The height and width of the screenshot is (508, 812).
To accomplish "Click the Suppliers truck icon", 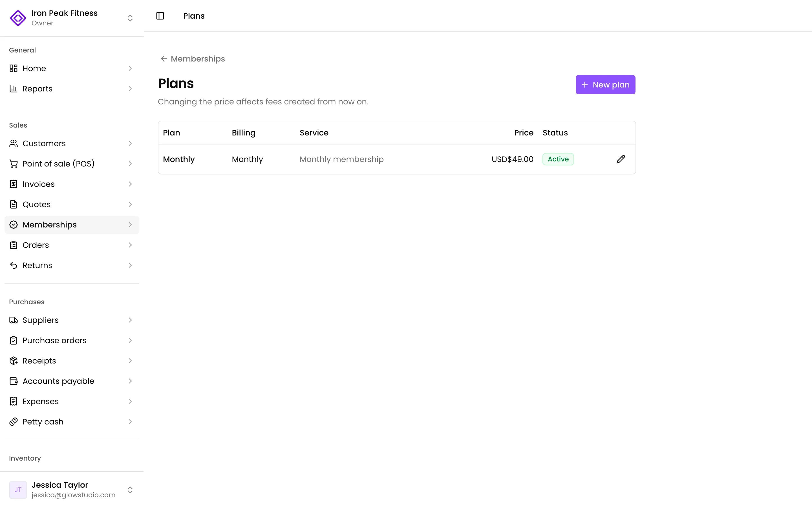I will tap(14, 320).
